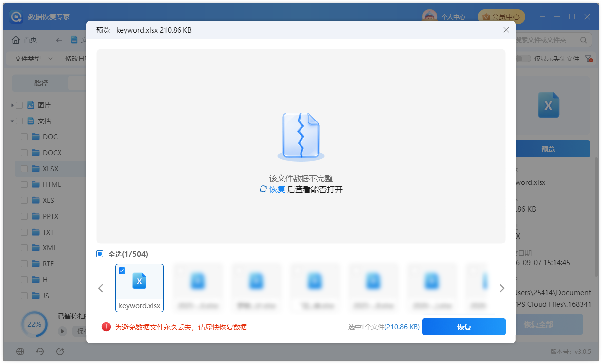Click the 恢复 link in the preview message
Screen dimensions: 602x364
click(277, 189)
